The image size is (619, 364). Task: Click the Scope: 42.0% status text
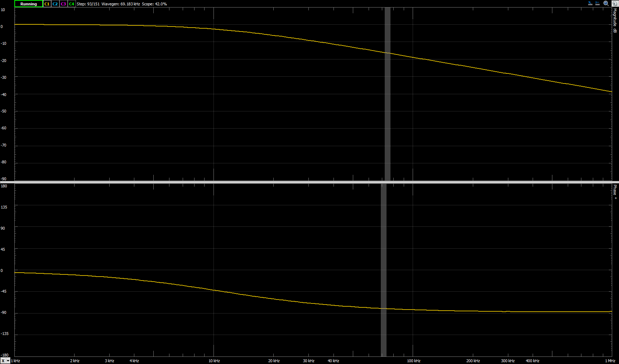pos(154,4)
